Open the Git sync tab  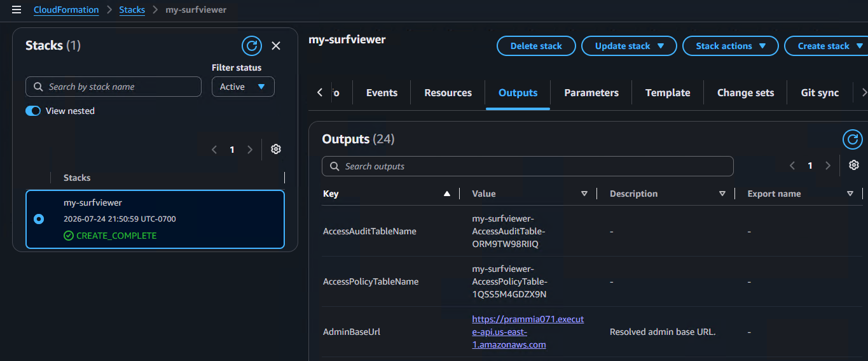820,93
